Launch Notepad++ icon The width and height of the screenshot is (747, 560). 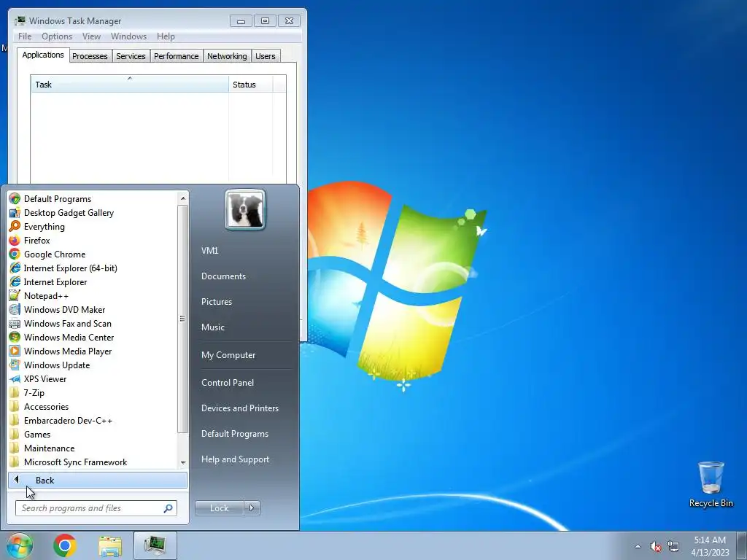(15, 295)
